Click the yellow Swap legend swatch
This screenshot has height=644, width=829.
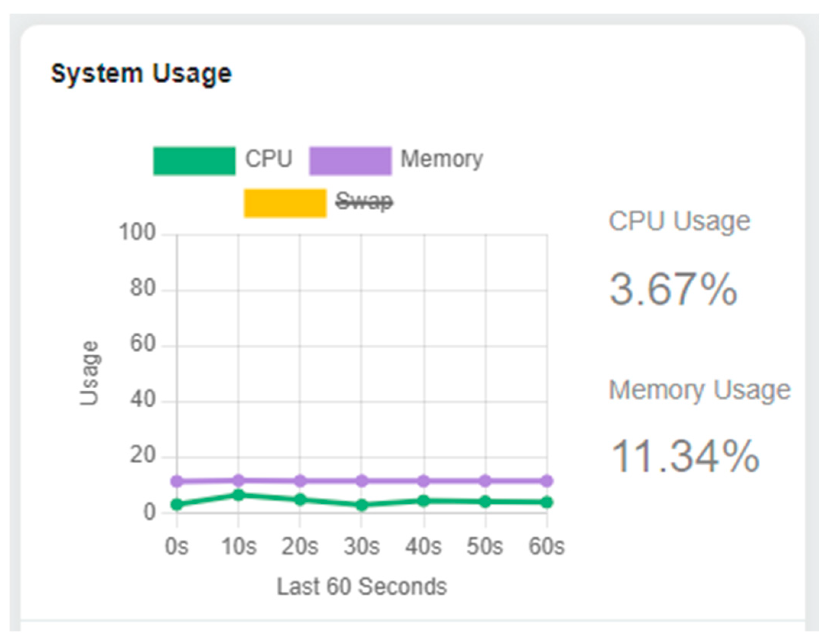point(285,203)
